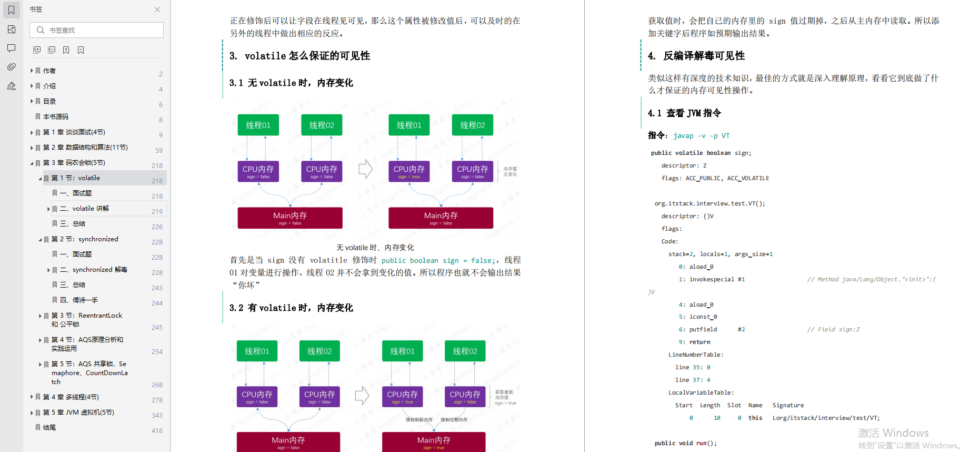Click bookmark icon beside 作者

[38, 71]
